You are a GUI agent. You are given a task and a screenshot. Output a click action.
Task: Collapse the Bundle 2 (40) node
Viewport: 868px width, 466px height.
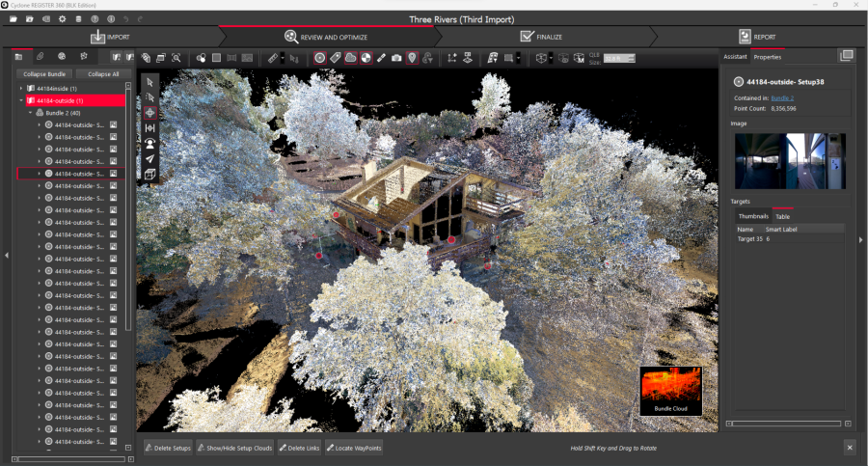(30, 113)
